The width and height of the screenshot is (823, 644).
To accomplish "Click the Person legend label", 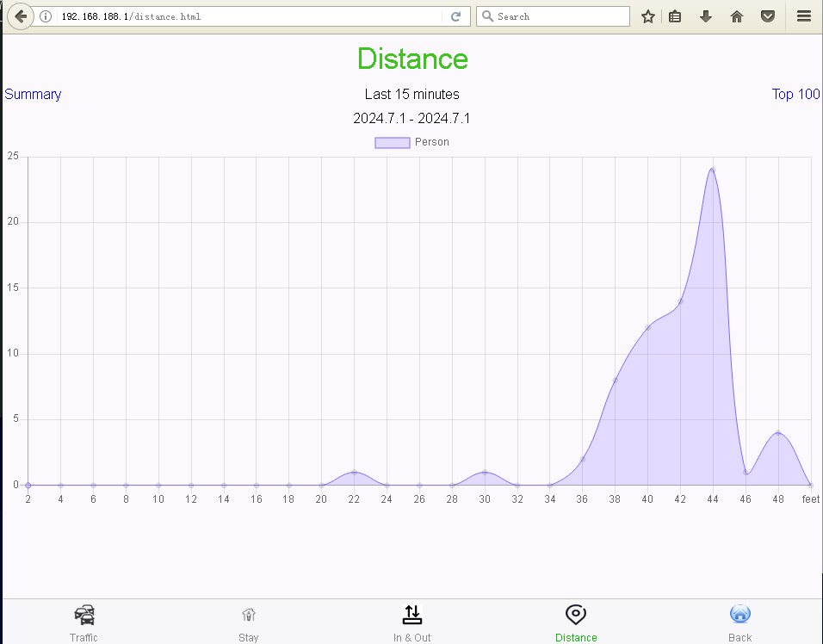I will (431, 142).
